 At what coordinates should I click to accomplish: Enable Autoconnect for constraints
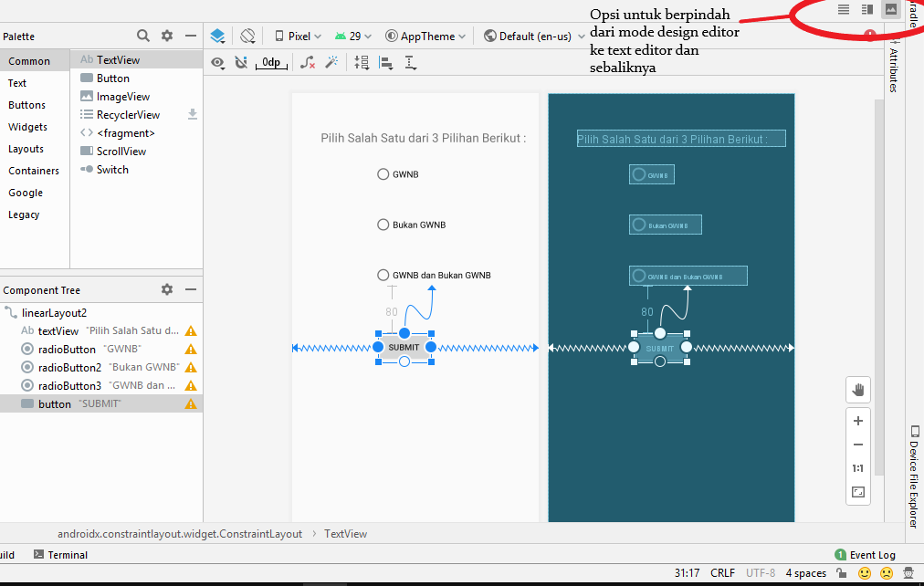point(242,62)
